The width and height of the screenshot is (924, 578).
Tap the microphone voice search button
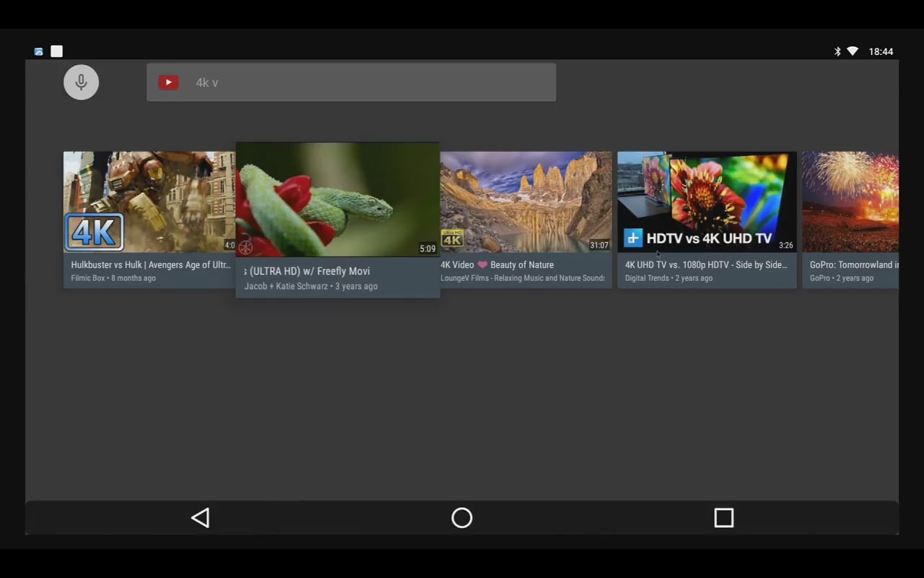coord(81,82)
